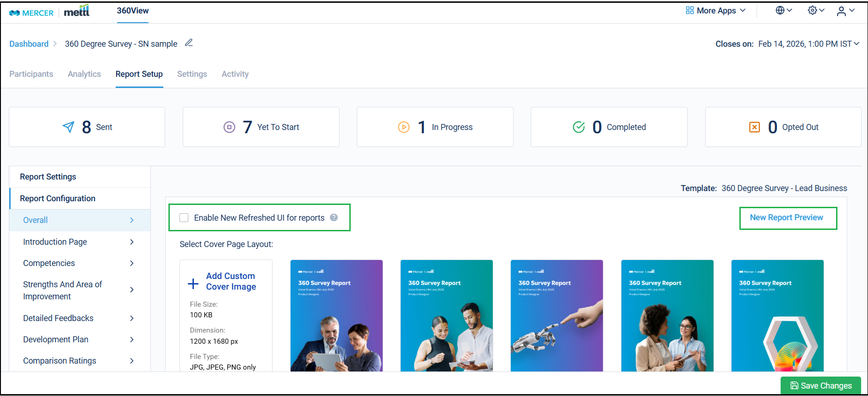Viewport: 868px width, 396px height.
Task: Select the robot hand cover layout
Action: [x=557, y=316]
